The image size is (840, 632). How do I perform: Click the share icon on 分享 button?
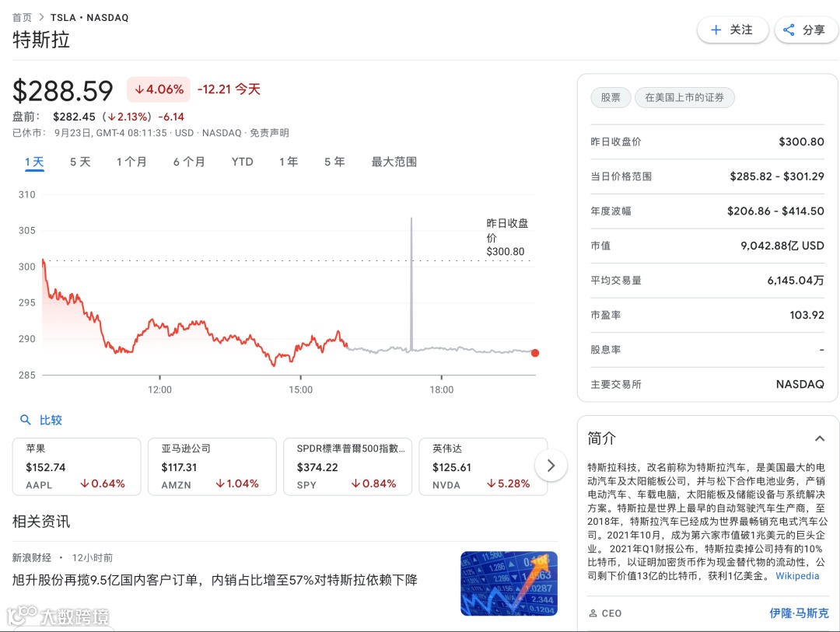pyautogui.click(x=789, y=30)
